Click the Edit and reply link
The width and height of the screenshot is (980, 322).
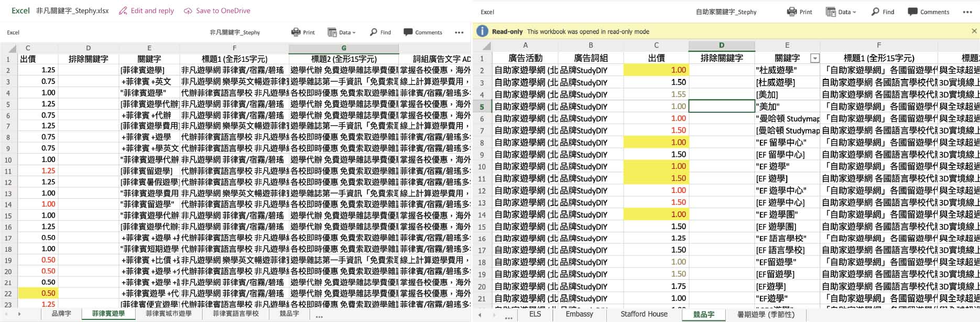click(x=153, y=10)
